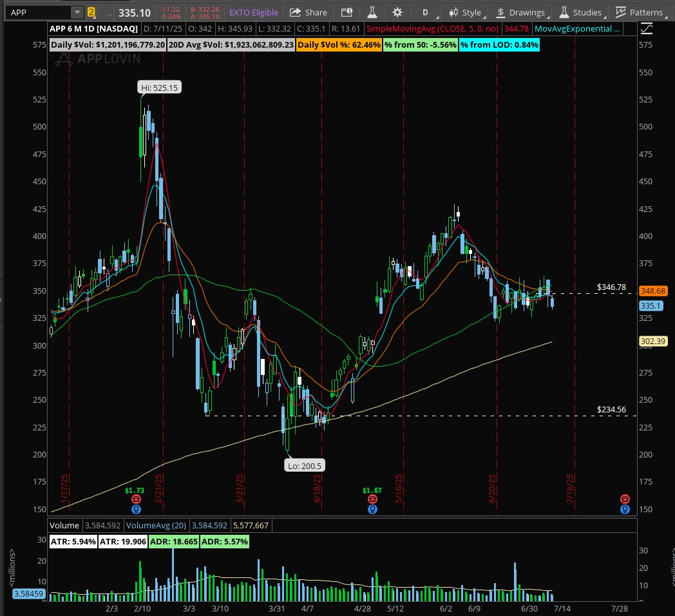The height and width of the screenshot is (616, 675).
Task: Click the 7/14 date on the time axis
Action: 562,608
